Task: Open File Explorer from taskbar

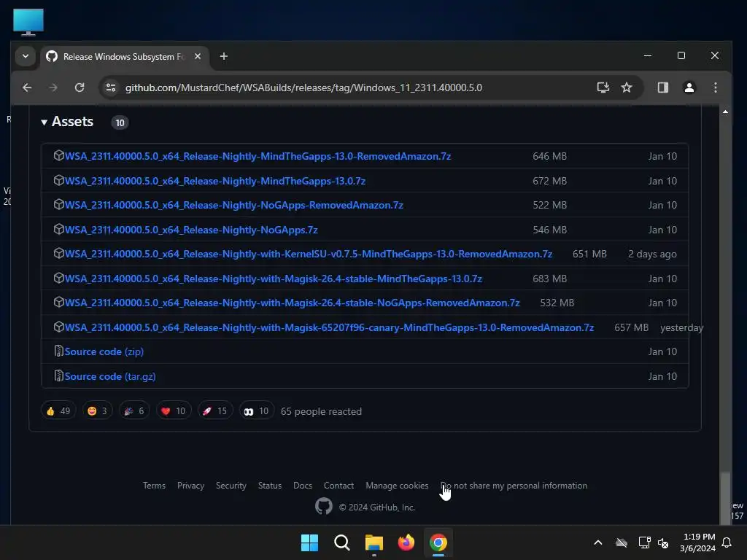Action: [374, 542]
